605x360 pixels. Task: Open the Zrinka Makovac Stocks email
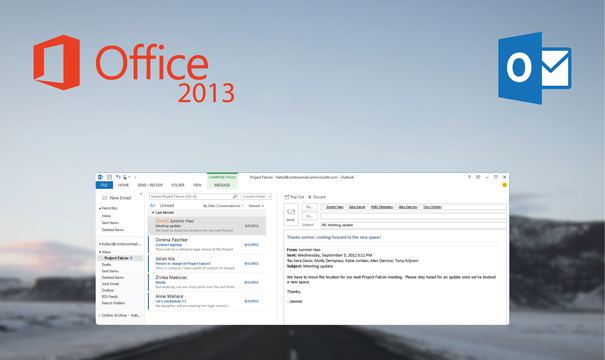pyautogui.click(x=207, y=282)
